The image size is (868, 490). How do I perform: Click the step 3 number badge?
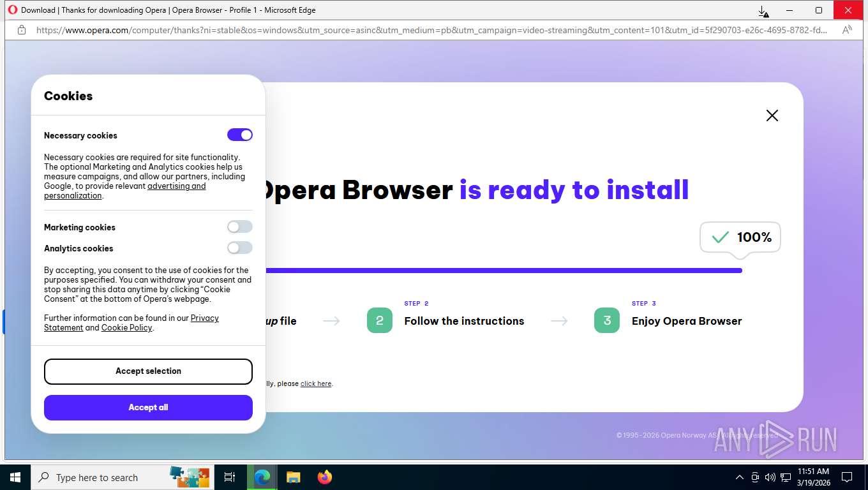coord(607,320)
